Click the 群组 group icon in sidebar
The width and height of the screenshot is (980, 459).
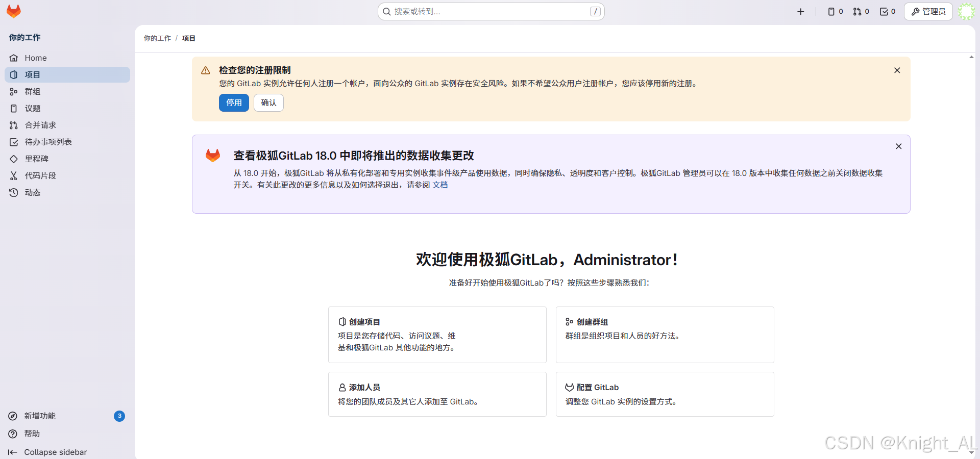tap(14, 91)
